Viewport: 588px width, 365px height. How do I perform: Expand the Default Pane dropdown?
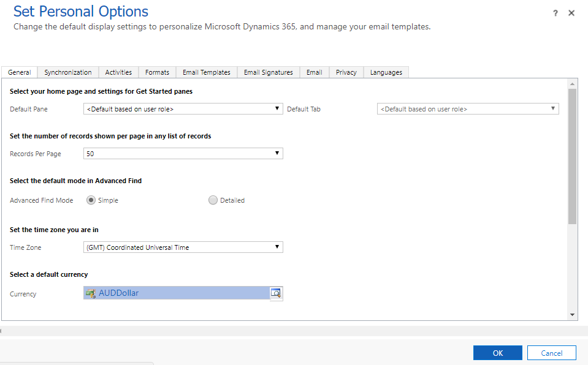point(183,109)
